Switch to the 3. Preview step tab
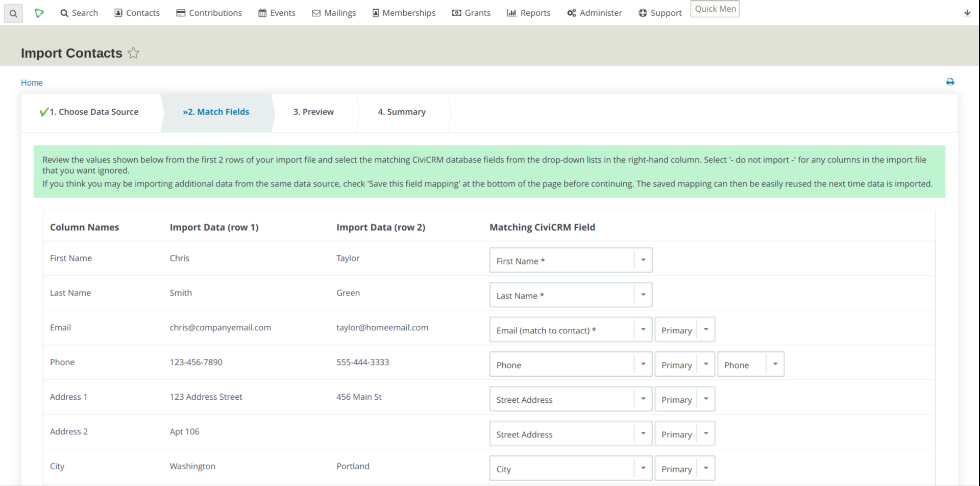Image resolution: width=980 pixels, height=486 pixels. 313,112
